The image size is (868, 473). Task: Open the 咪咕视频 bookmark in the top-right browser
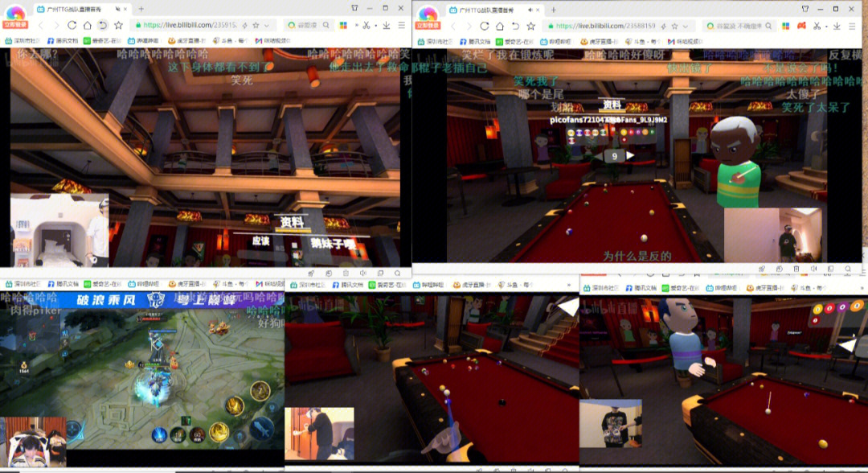point(686,42)
